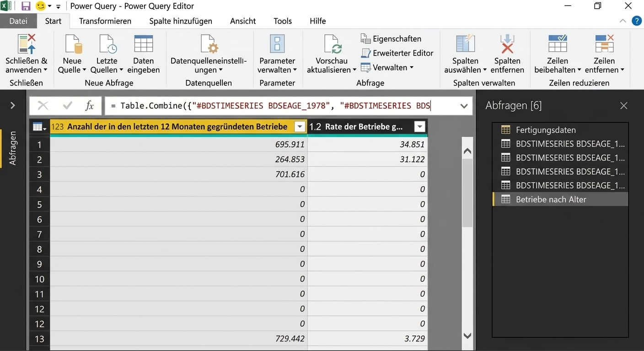Image resolution: width=644 pixels, height=351 pixels.
Task: Click the Zeilen beibehalten icon
Action: tap(558, 44)
